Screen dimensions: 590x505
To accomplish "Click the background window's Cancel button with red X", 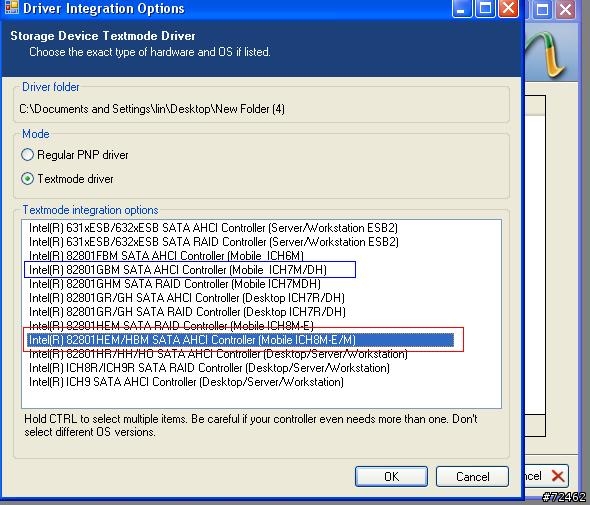I will coord(546,476).
